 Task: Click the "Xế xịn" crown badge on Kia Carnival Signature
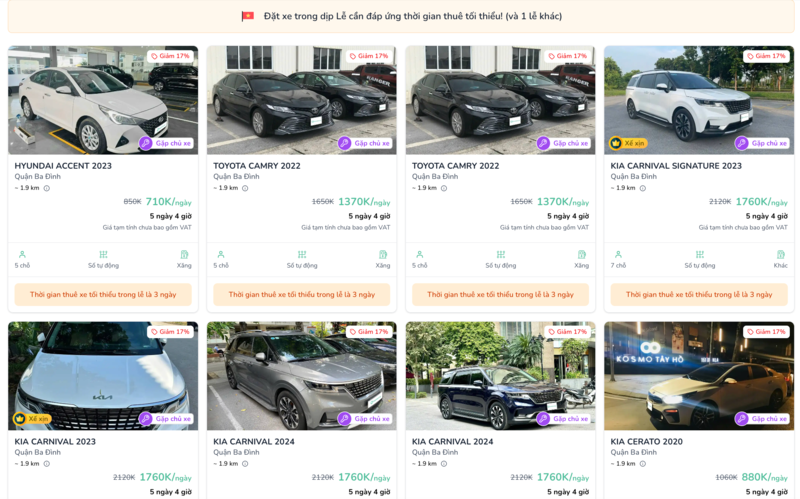[629, 143]
